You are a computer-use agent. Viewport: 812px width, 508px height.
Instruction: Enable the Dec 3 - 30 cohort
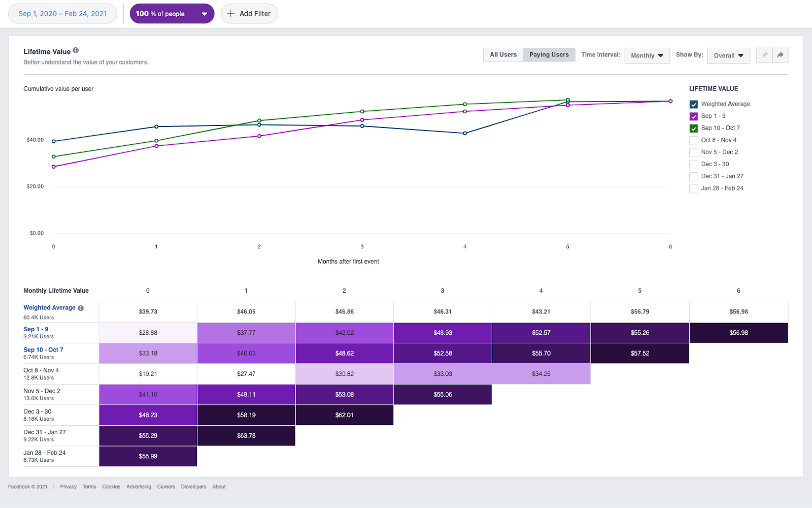pos(693,164)
